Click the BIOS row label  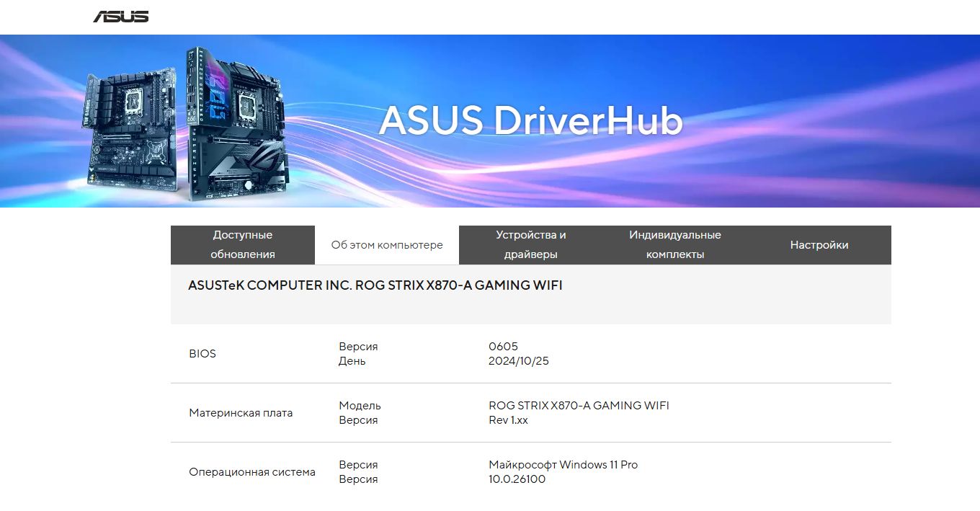(x=202, y=354)
